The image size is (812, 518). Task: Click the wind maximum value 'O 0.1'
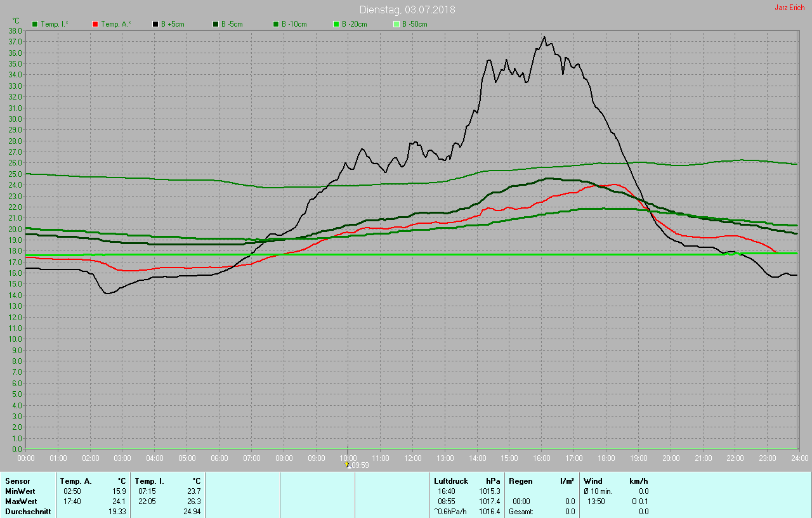pos(639,502)
